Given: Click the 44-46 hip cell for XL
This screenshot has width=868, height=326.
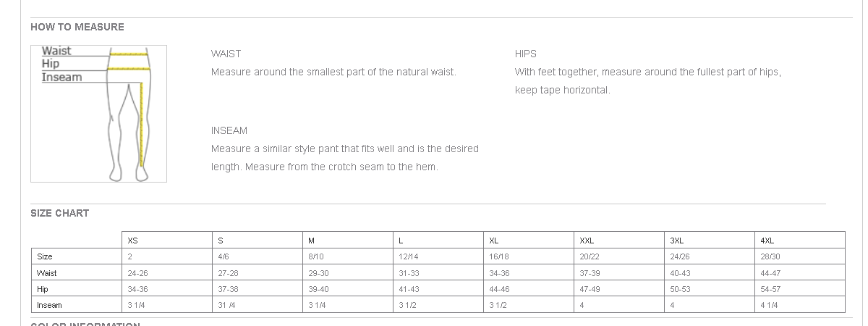Looking at the screenshot, I should pyautogui.click(x=500, y=289).
